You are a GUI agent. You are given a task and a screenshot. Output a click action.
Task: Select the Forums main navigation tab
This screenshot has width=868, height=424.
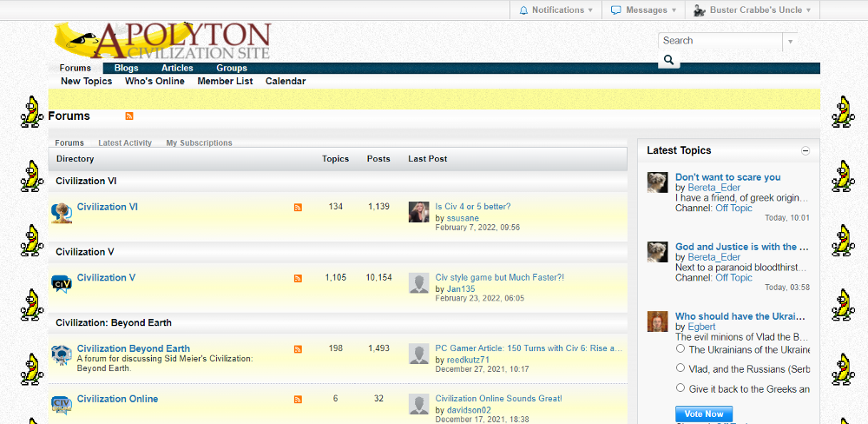[76, 68]
